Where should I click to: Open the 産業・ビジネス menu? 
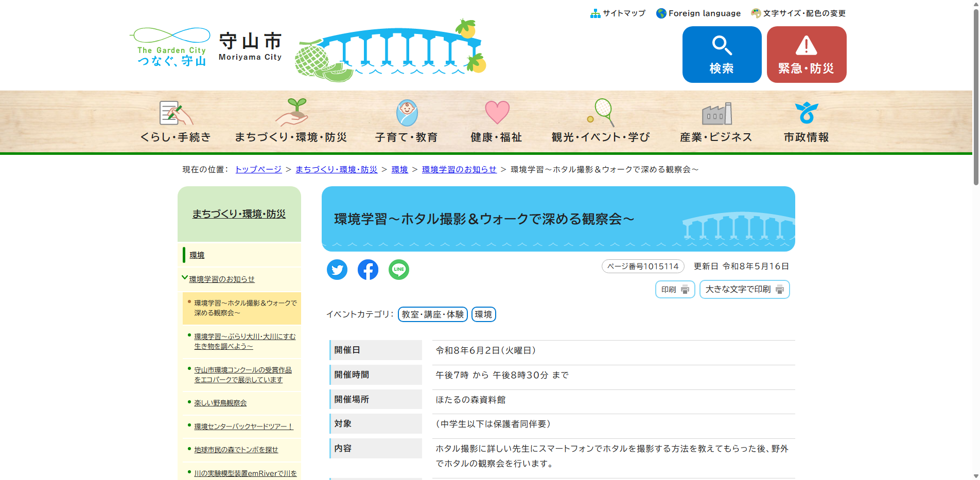pyautogui.click(x=716, y=137)
